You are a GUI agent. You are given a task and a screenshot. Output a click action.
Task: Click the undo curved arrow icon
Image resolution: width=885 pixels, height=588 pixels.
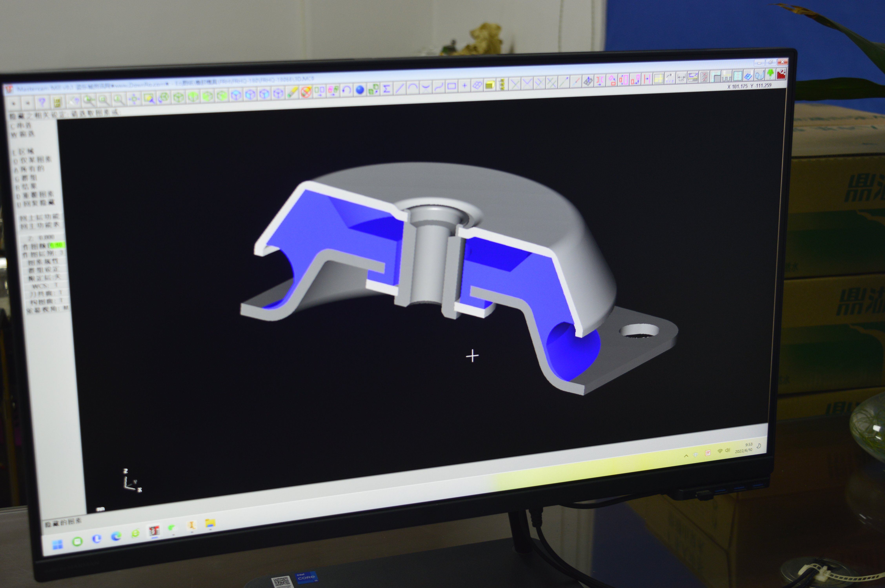346,90
